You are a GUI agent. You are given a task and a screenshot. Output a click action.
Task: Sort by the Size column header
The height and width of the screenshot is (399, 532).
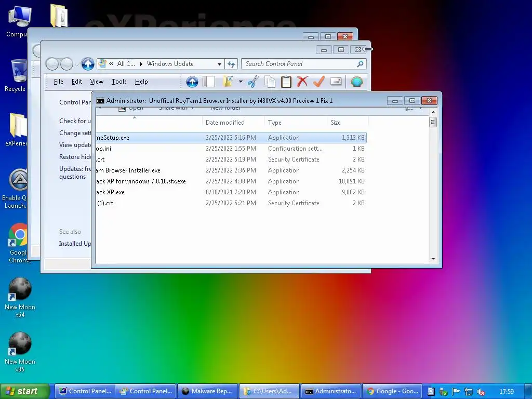click(348, 123)
